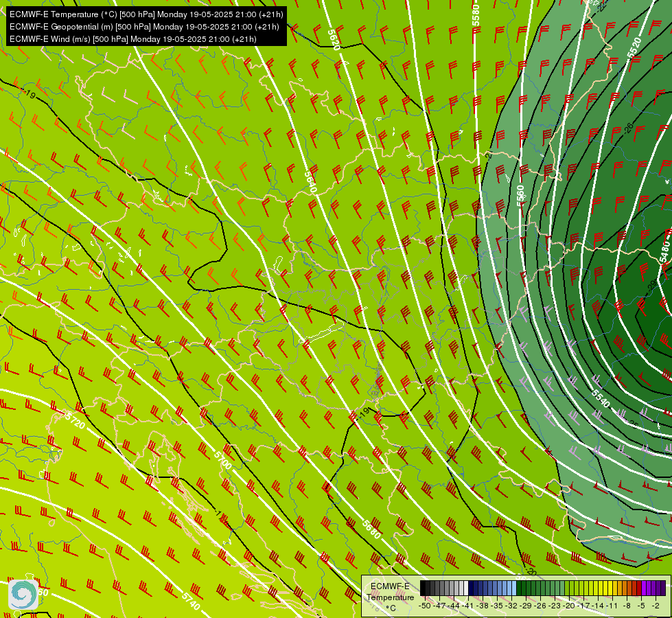
Task: Click the 5680 geopotential contour label
Action: point(371,529)
